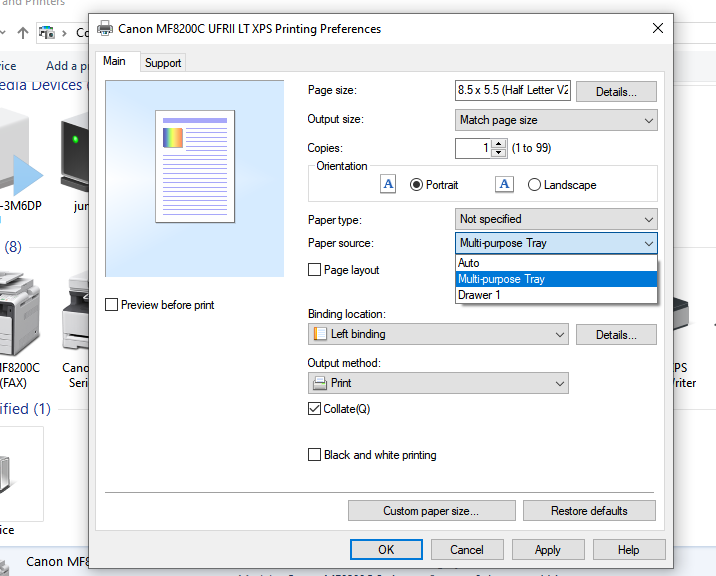Image resolution: width=716 pixels, height=576 pixels.
Task: Choose Drawer 1 in paper source list
Action: tap(556, 295)
